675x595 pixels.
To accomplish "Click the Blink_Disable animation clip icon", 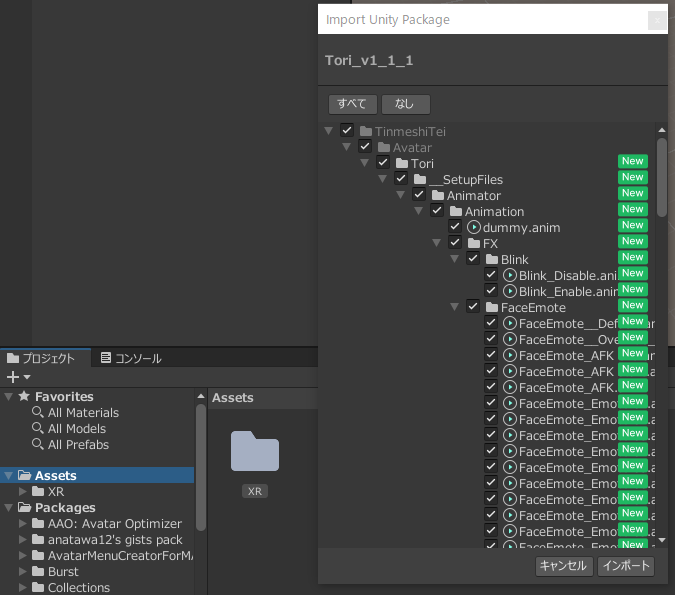I will point(509,275).
